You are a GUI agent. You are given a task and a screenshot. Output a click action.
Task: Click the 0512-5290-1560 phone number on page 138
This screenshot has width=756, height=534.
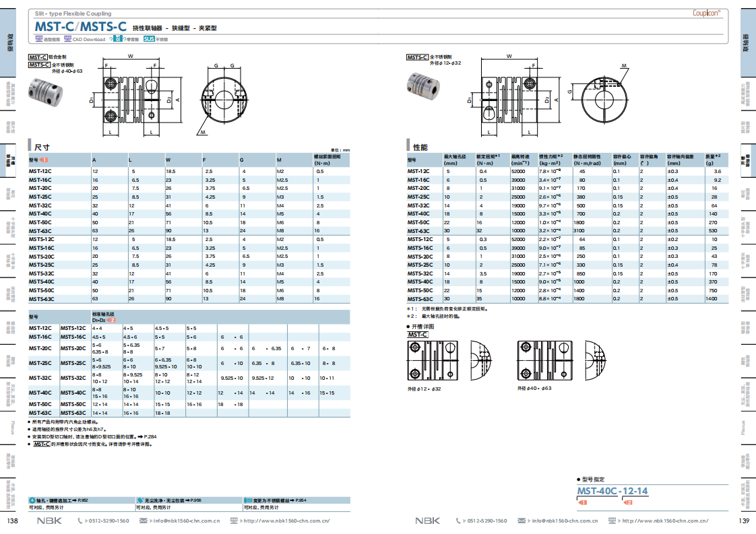(109, 521)
